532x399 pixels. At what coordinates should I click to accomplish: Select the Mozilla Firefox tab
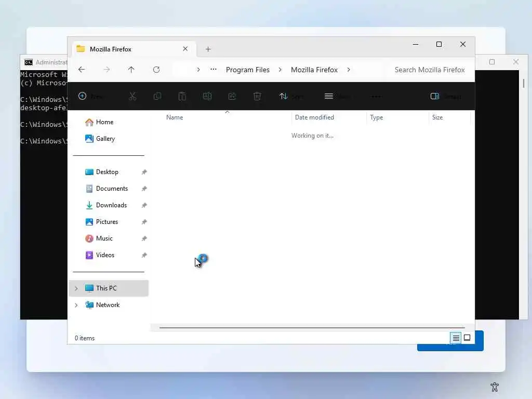tap(132, 49)
